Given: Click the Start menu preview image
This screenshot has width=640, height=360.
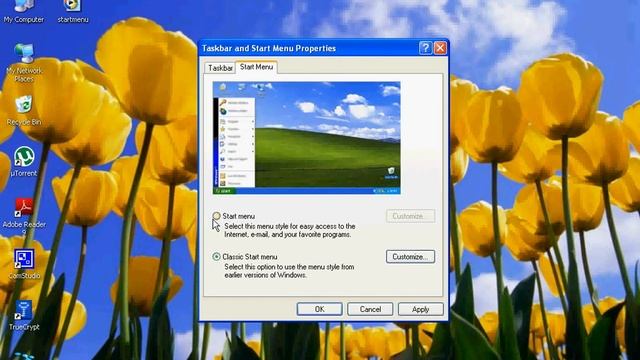Looking at the screenshot, I should pyautogui.click(x=307, y=138).
